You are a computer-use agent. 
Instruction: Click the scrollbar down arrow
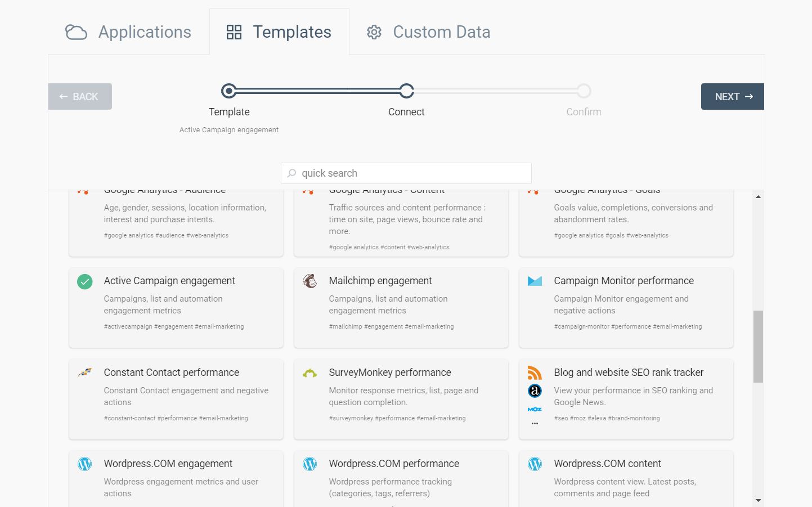[x=758, y=500]
